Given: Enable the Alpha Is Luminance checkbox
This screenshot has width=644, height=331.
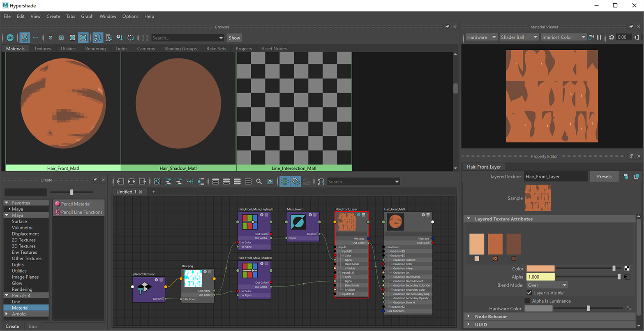Looking at the screenshot, I should (528, 301).
